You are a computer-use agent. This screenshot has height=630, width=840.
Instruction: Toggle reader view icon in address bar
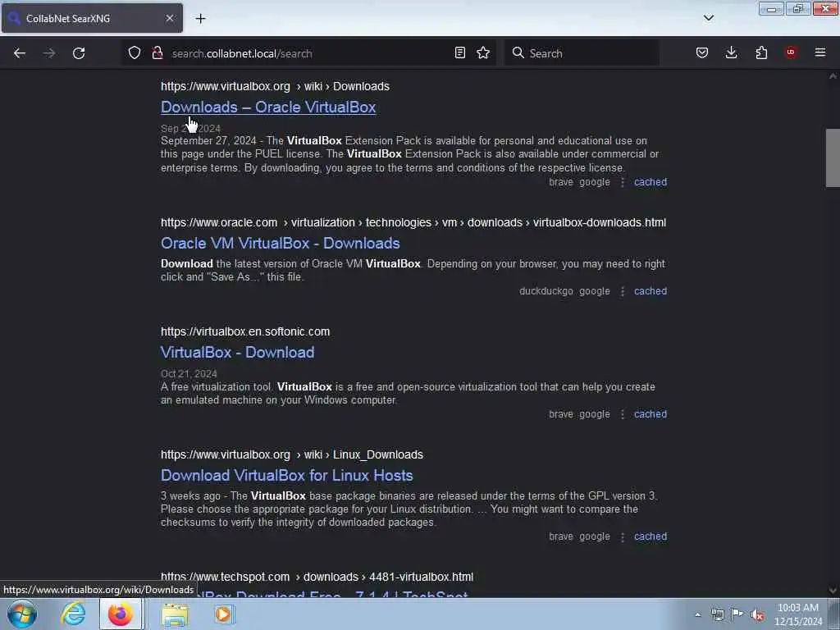[x=459, y=52]
